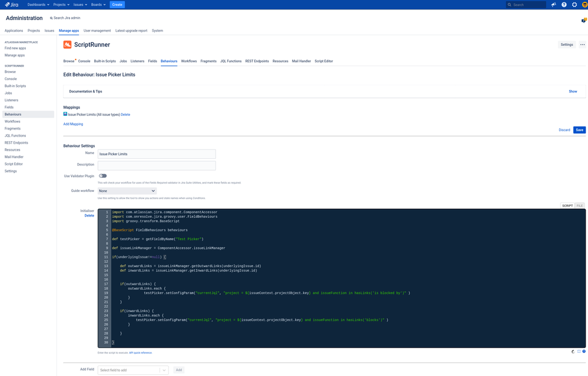Click the blue help icon under the editor
The image size is (588, 376).
click(584, 352)
